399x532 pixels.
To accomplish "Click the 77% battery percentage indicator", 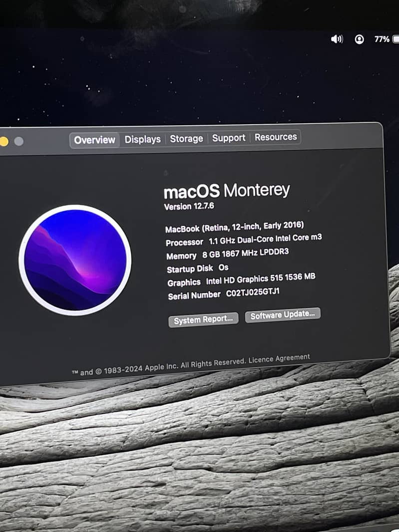I will tap(382, 39).
